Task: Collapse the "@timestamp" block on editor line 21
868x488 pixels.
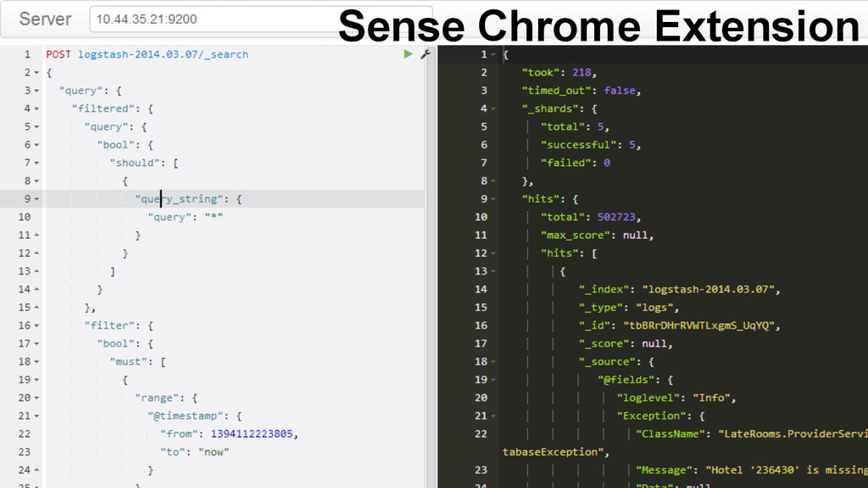Action: pyautogui.click(x=36, y=416)
